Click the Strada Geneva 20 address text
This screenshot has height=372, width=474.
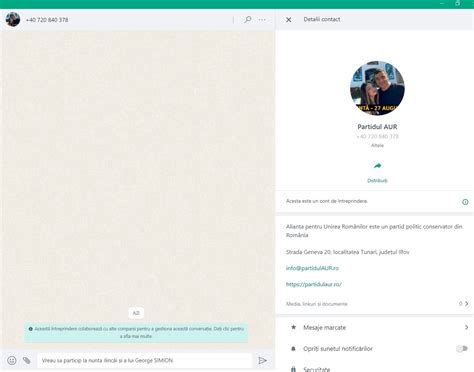click(348, 252)
